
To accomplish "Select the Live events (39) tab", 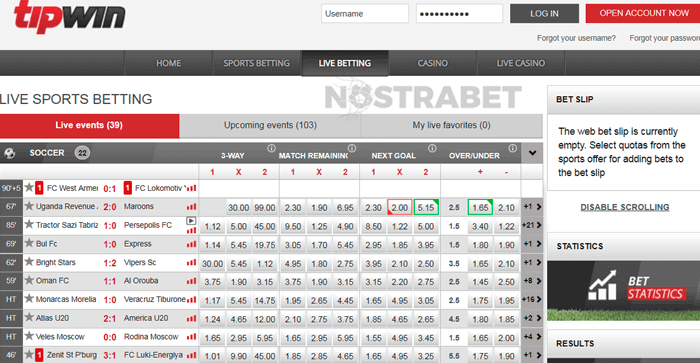I will click(89, 125).
